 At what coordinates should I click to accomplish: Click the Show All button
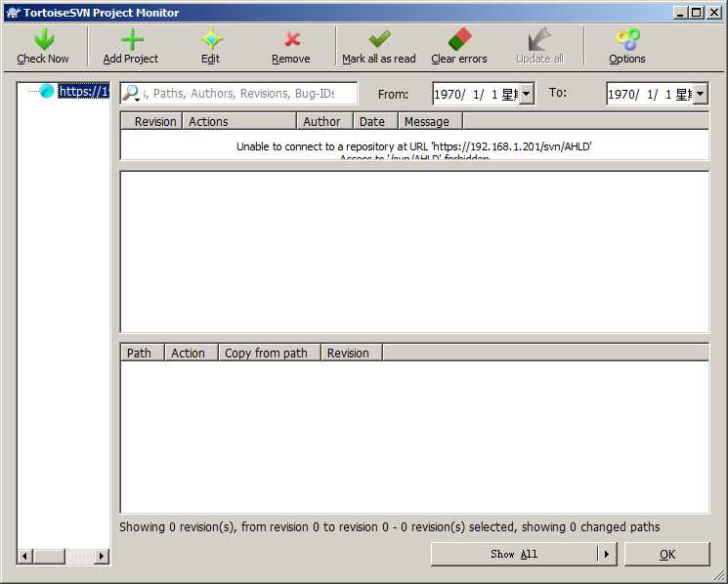tap(514, 554)
